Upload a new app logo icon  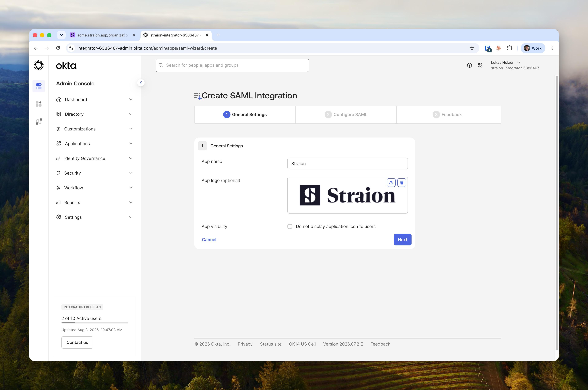[391, 183]
